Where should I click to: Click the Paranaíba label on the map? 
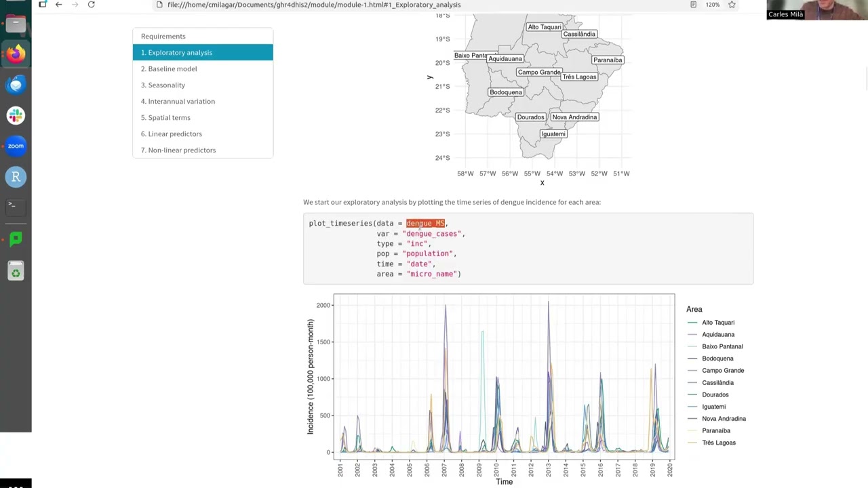[608, 60]
